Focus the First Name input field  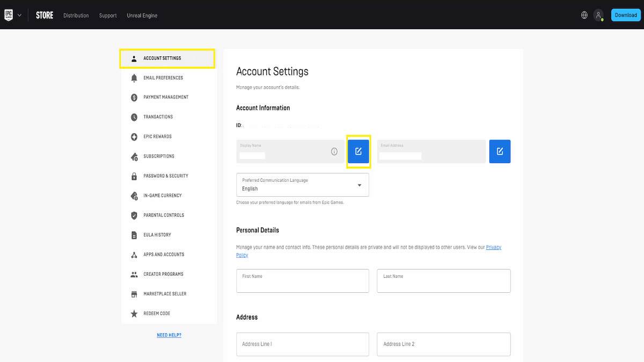click(303, 281)
